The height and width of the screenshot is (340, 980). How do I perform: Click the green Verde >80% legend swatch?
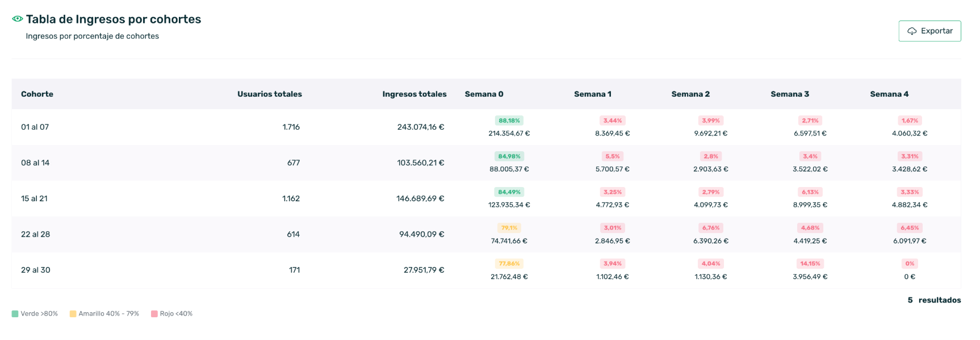[x=15, y=314]
